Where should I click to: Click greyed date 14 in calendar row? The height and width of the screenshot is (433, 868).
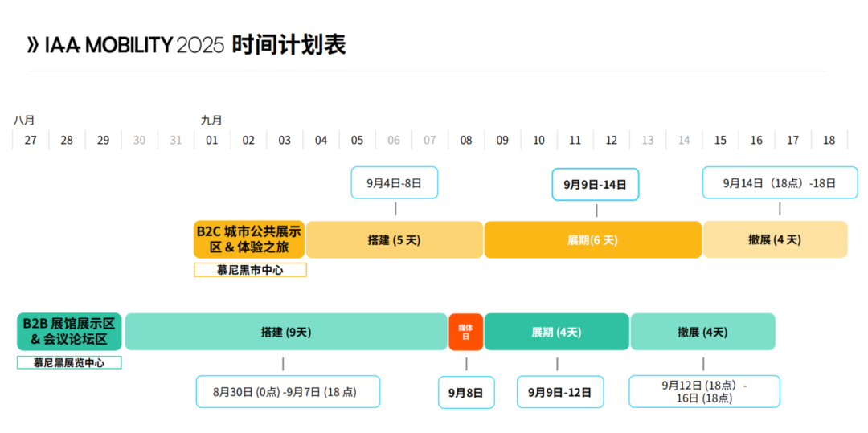pyautogui.click(x=684, y=141)
